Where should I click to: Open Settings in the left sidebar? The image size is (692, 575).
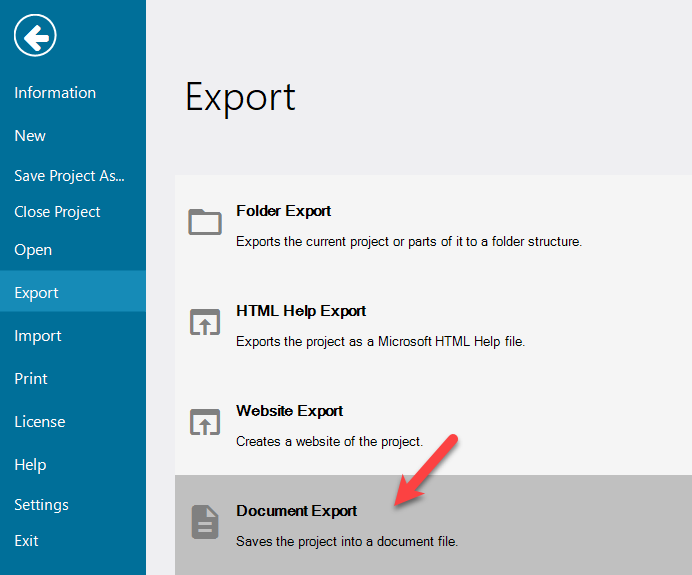41,505
